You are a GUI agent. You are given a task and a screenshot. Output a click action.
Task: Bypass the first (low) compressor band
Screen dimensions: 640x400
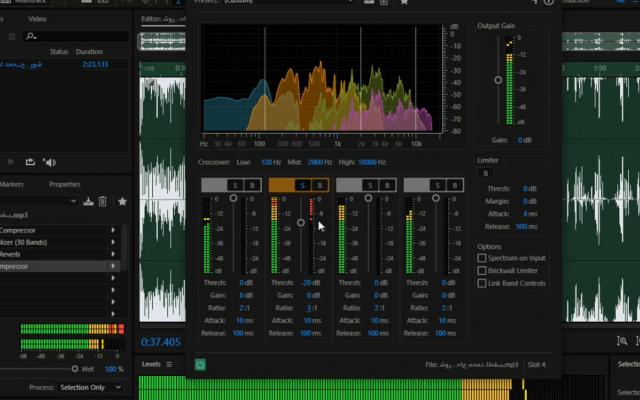pos(252,185)
